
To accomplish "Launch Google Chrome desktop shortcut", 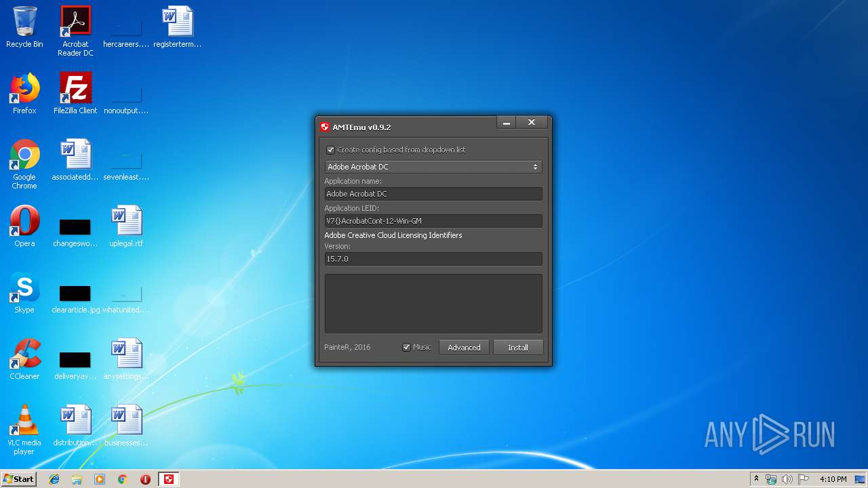I will [x=24, y=165].
